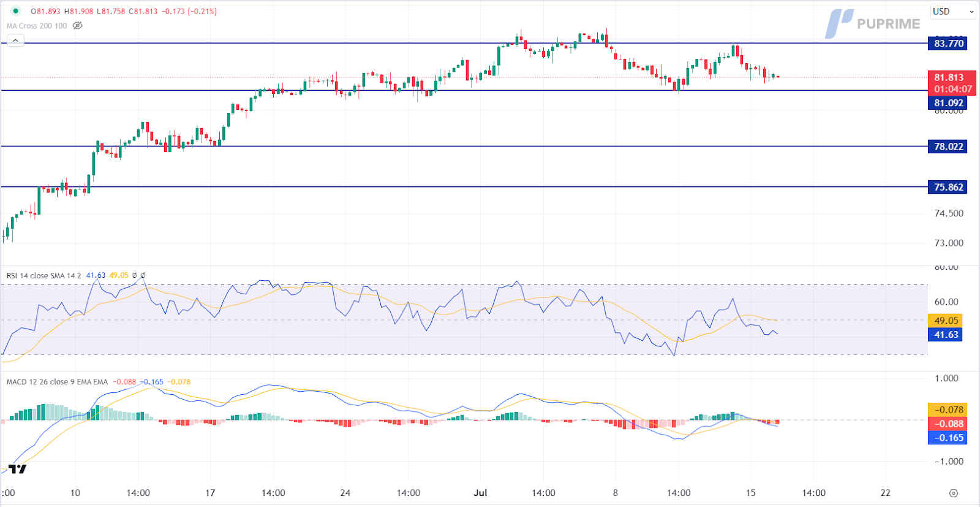Click the orange 49.05 value in the RSI legend

119,275
